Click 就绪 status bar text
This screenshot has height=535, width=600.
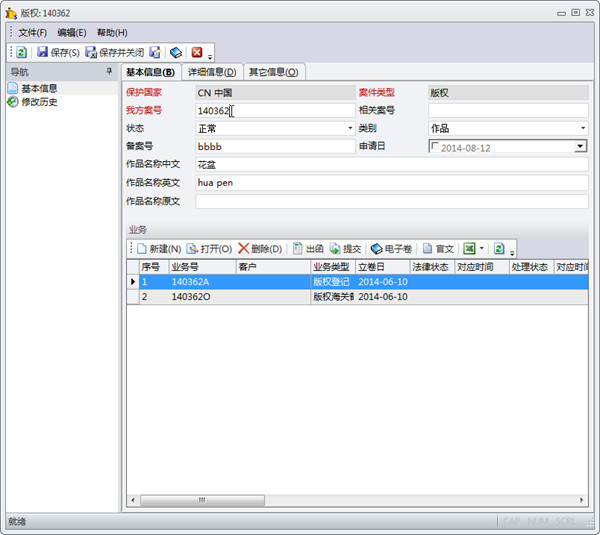[17, 521]
